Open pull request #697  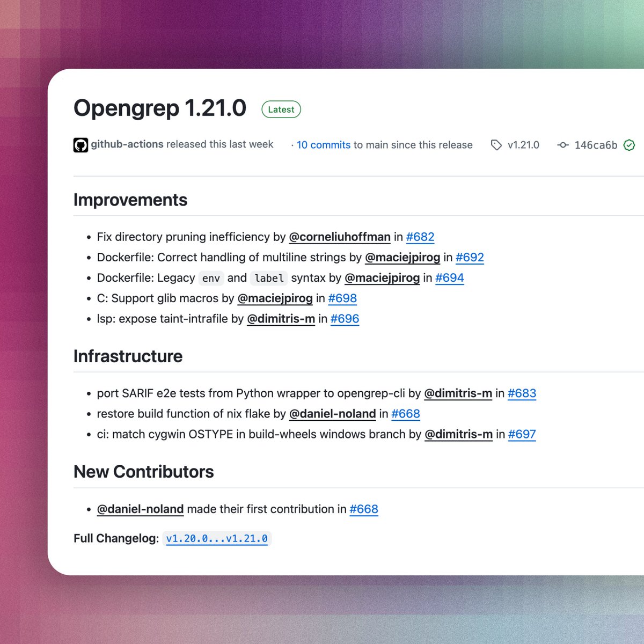pos(522,434)
